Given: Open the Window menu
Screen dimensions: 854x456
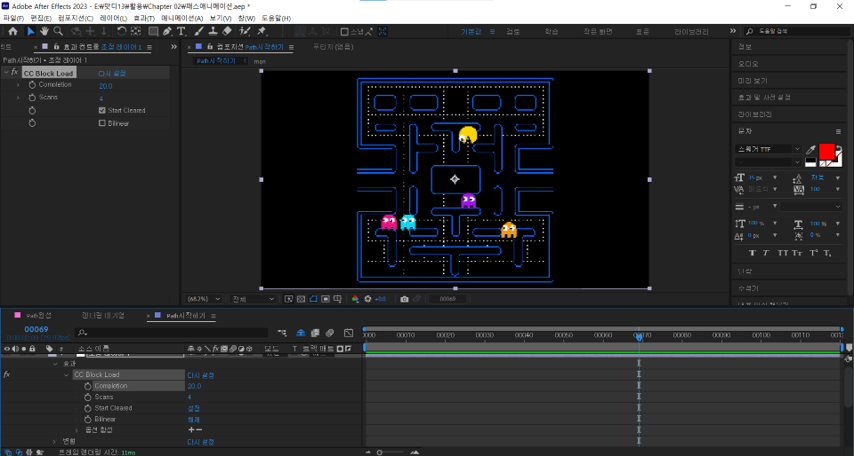Looking at the screenshot, I should click(x=247, y=18).
